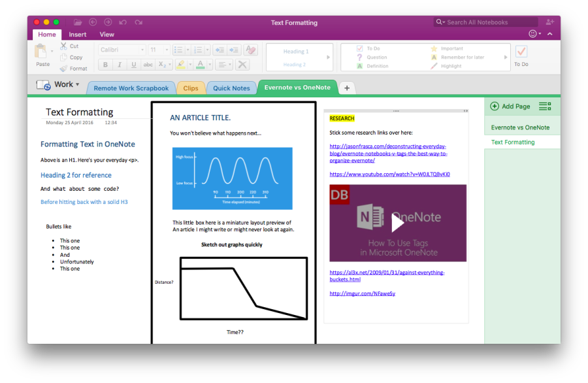This screenshot has height=383, width=588.
Task: Click the clear formatting icon
Action: (x=250, y=50)
